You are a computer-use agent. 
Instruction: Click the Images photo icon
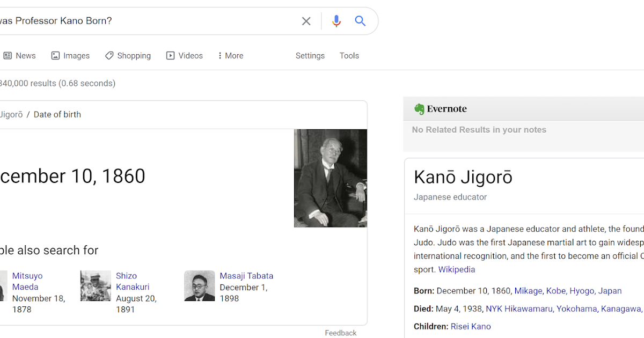pos(55,55)
